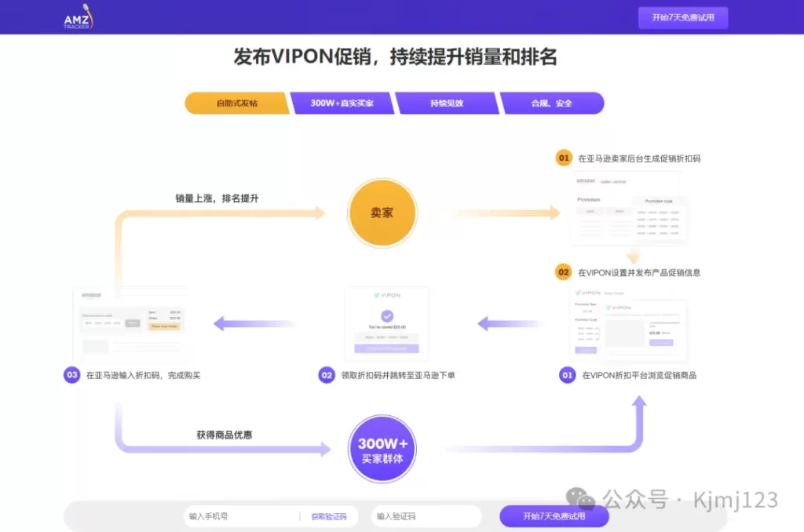Click the 销量上涨，排名提升 label
This screenshot has height=532, width=804.
(217, 199)
